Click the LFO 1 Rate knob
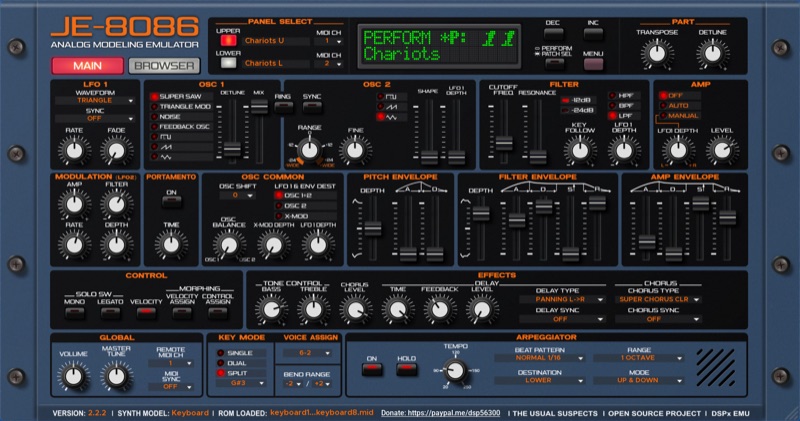 pos(74,151)
